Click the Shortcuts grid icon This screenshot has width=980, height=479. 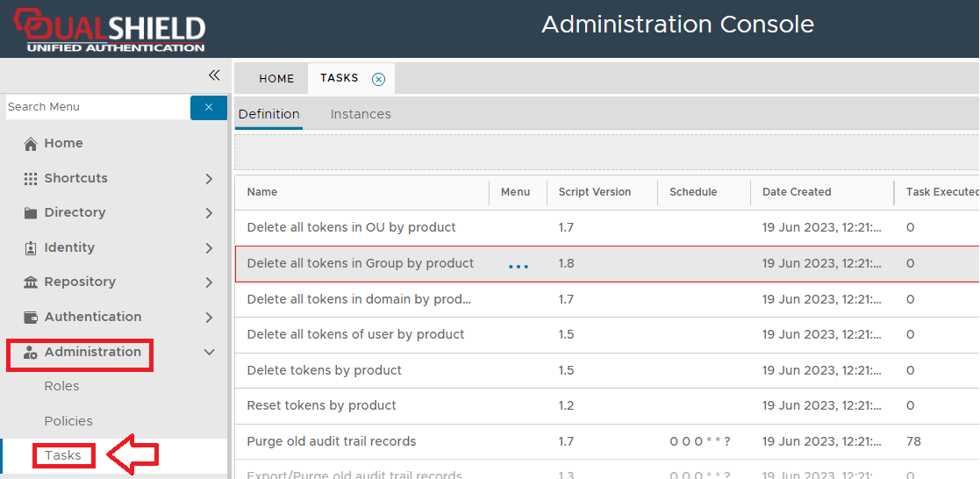pos(31,178)
